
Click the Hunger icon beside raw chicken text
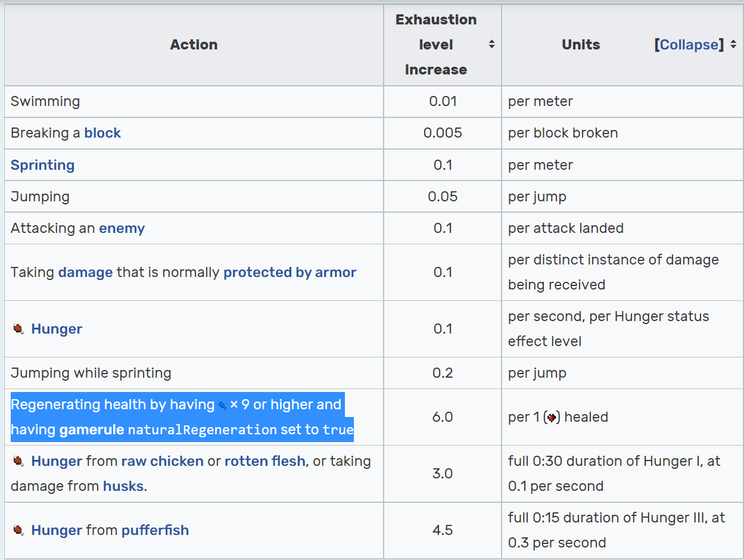18,461
